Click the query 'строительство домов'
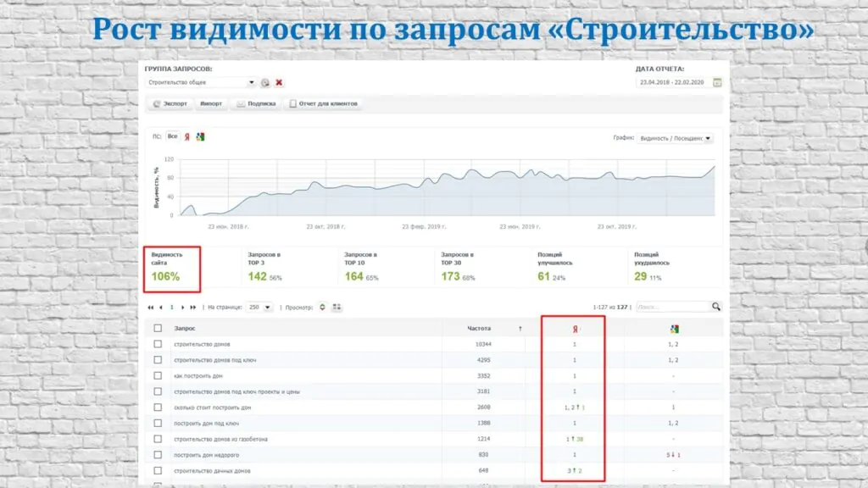The height and width of the screenshot is (488, 868). coord(202,344)
